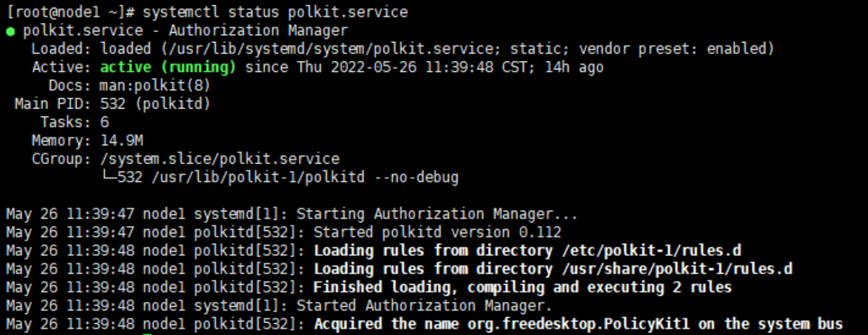The image size is (868, 335).
Task: Click the green 'active (running)' status text
Action: (x=168, y=67)
